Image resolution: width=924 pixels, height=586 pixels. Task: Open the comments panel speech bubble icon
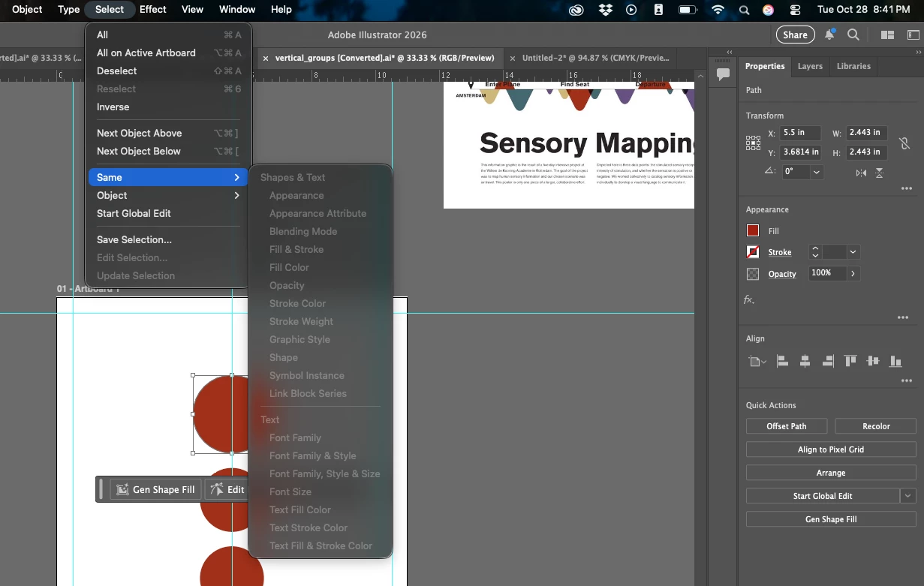(x=723, y=74)
